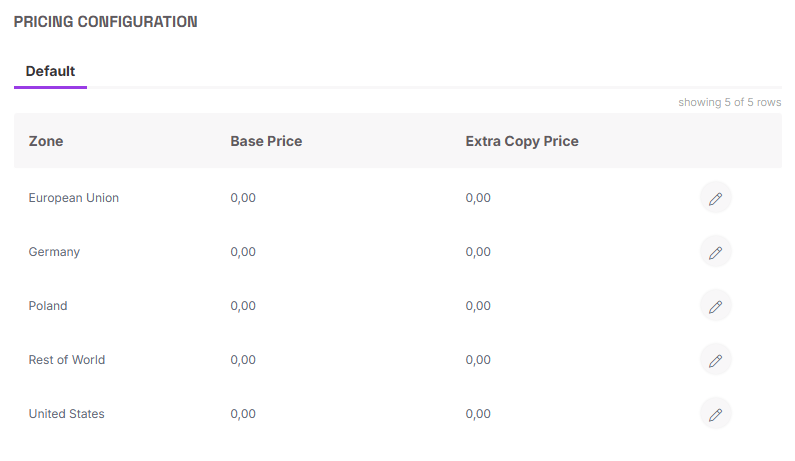Click Poland base price value
The height and width of the screenshot is (461, 795).
point(243,306)
